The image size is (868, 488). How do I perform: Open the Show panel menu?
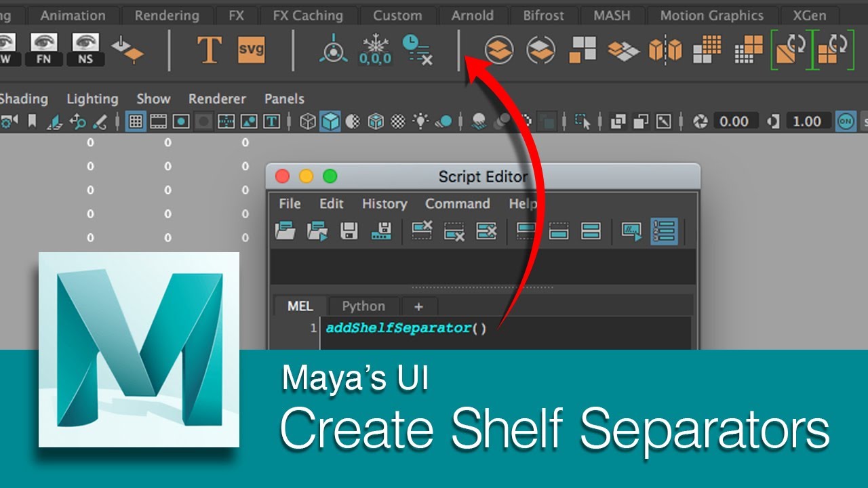tap(153, 99)
